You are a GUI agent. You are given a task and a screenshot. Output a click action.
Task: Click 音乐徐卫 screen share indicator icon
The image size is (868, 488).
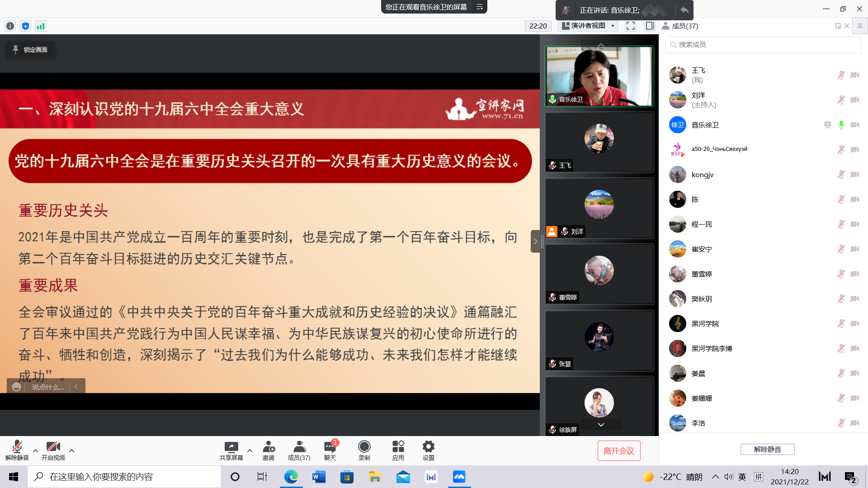pyautogui.click(x=827, y=125)
